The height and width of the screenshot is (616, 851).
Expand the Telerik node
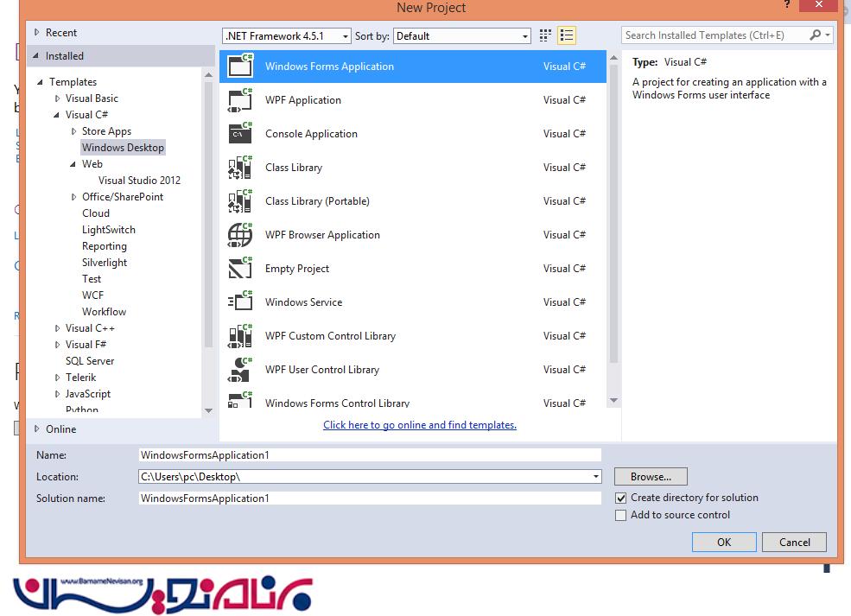[57, 378]
